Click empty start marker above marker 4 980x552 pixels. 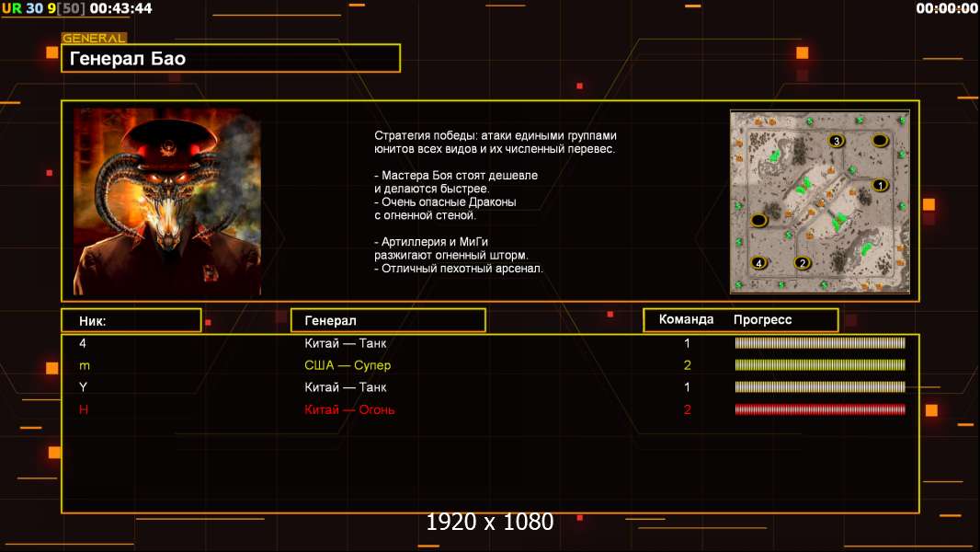click(758, 220)
